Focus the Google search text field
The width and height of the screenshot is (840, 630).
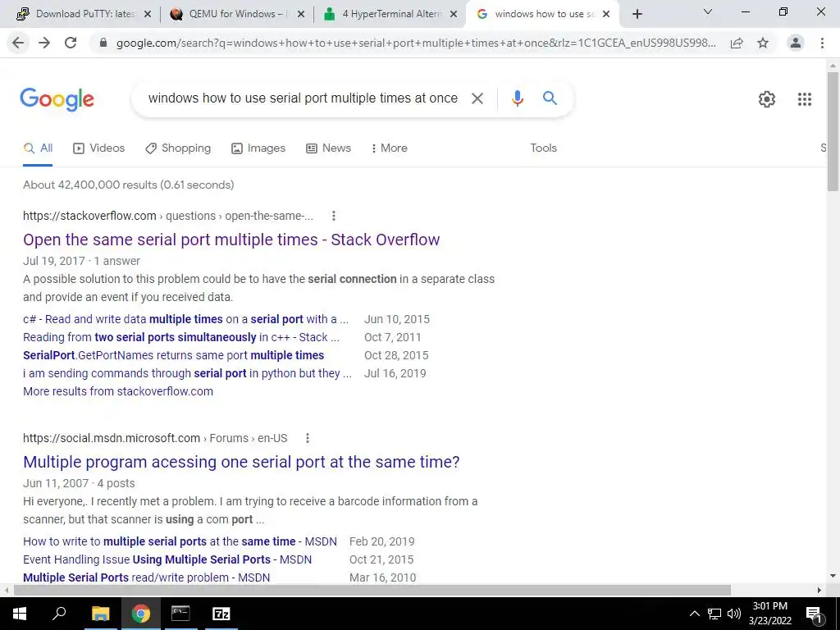303,98
